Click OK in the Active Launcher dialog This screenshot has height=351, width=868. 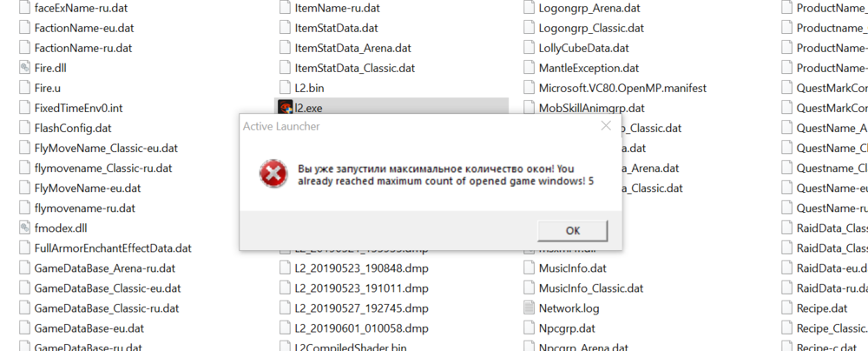[x=572, y=230]
